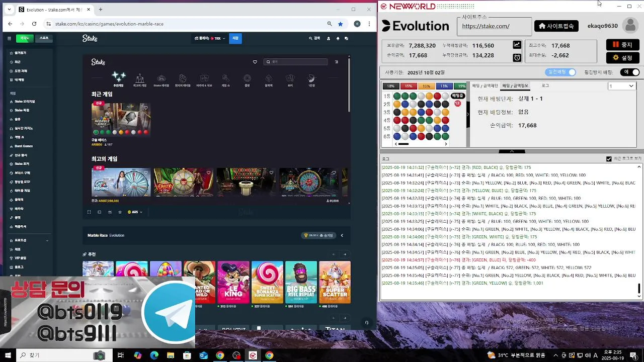Click the 중지 stop button
Image resolution: width=644 pixels, height=362 pixels.
pos(622,45)
